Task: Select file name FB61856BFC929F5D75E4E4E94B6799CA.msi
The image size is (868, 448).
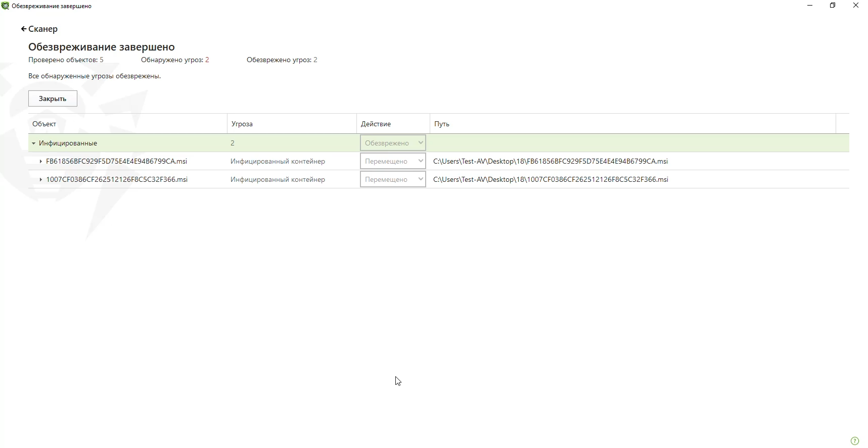Action: [116, 162]
